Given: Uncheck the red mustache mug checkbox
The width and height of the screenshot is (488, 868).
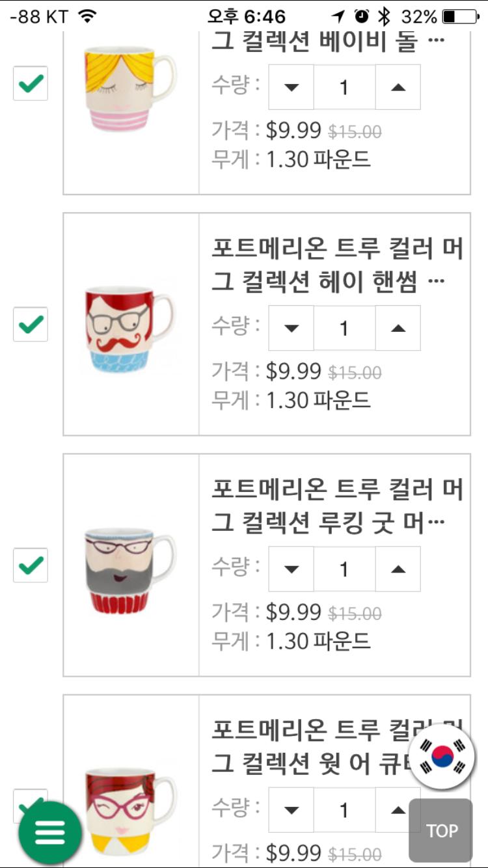Looking at the screenshot, I should tap(31, 324).
